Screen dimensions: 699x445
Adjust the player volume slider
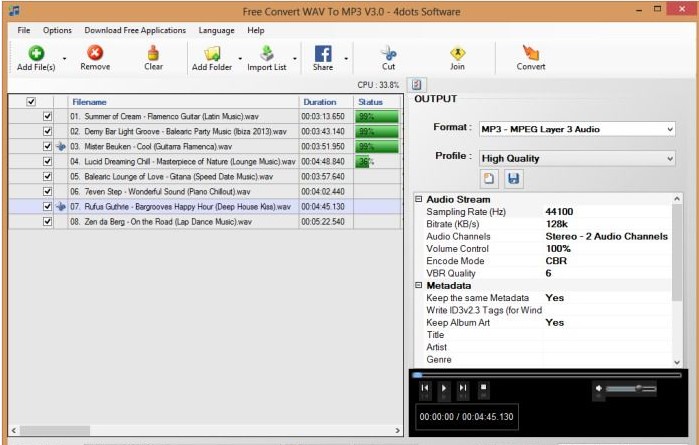(x=631, y=389)
